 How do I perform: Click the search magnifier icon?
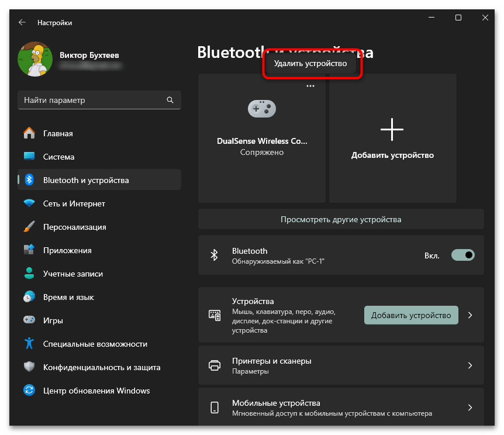pyautogui.click(x=170, y=100)
